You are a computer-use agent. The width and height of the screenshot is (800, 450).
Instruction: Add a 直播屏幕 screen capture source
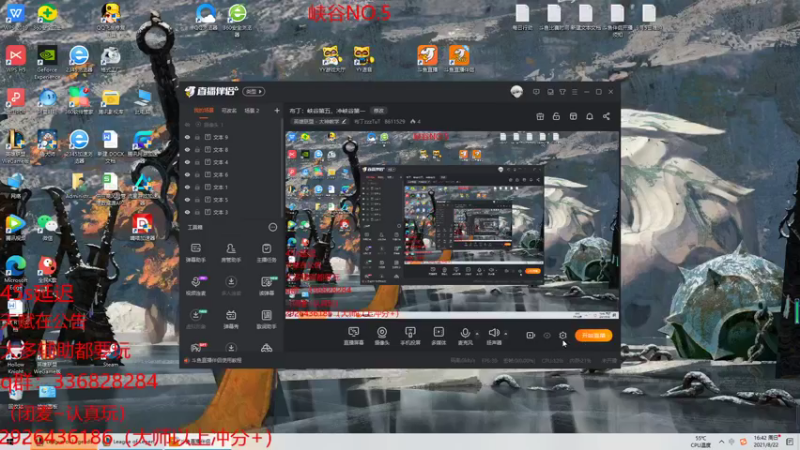pos(354,336)
